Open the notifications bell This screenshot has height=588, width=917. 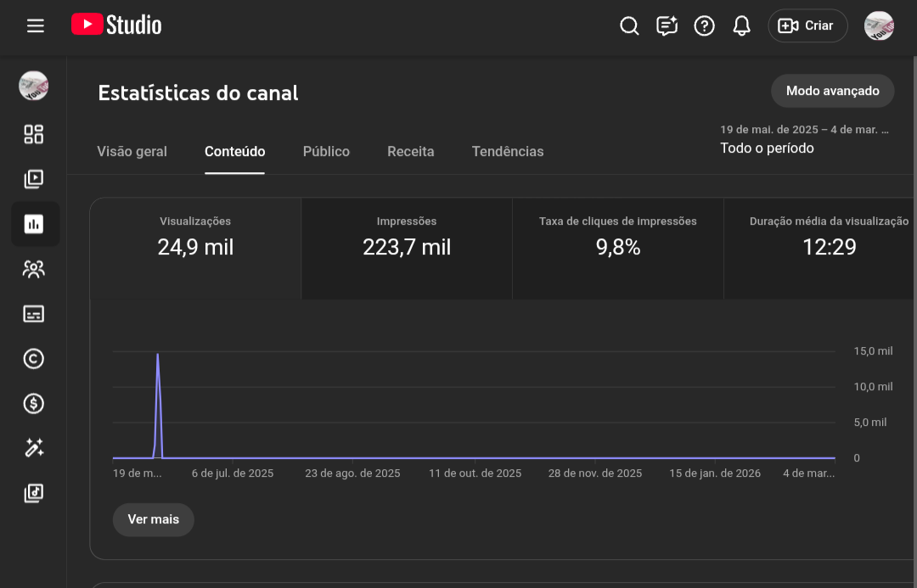click(x=741, y=25)
